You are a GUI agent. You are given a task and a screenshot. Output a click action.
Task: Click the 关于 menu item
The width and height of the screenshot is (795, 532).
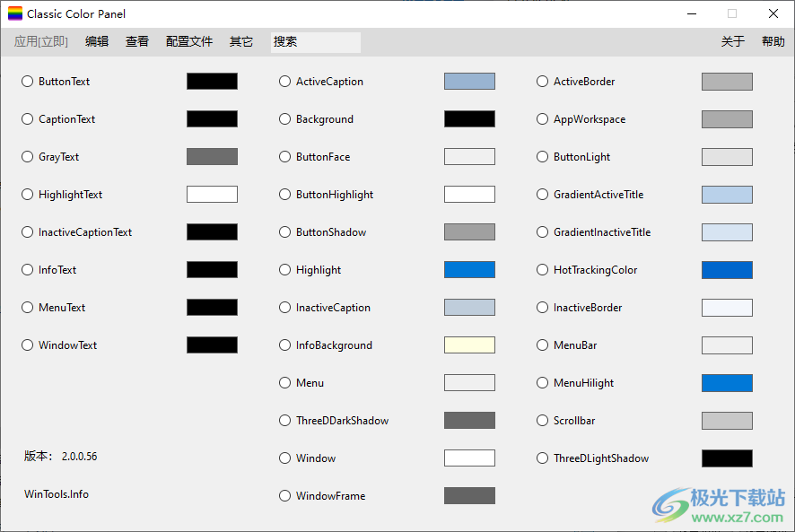click(x=733, y=41)
